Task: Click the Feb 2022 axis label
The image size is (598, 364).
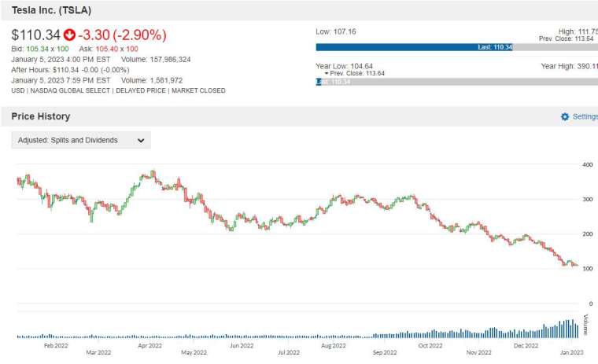Action: pos(56,346)
